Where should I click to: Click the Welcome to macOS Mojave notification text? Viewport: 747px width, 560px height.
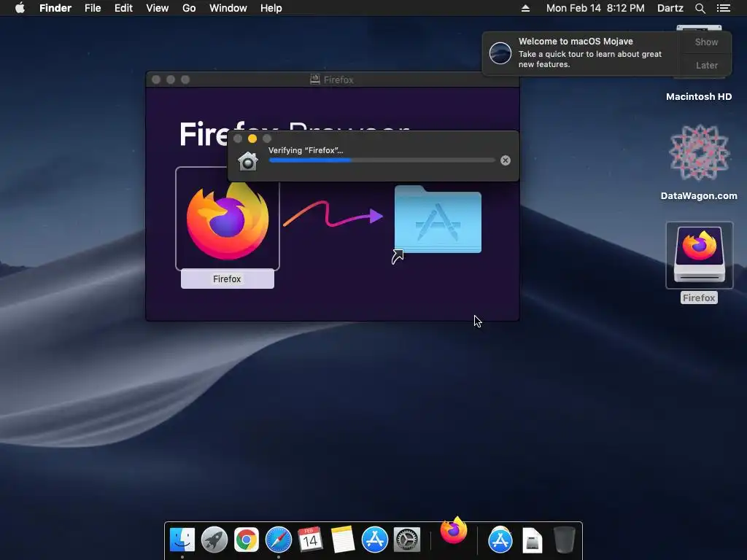576,42
